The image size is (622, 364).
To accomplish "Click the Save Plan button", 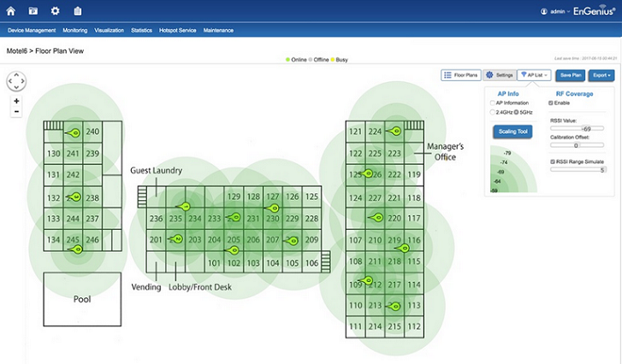I will (x=570, y=75).
